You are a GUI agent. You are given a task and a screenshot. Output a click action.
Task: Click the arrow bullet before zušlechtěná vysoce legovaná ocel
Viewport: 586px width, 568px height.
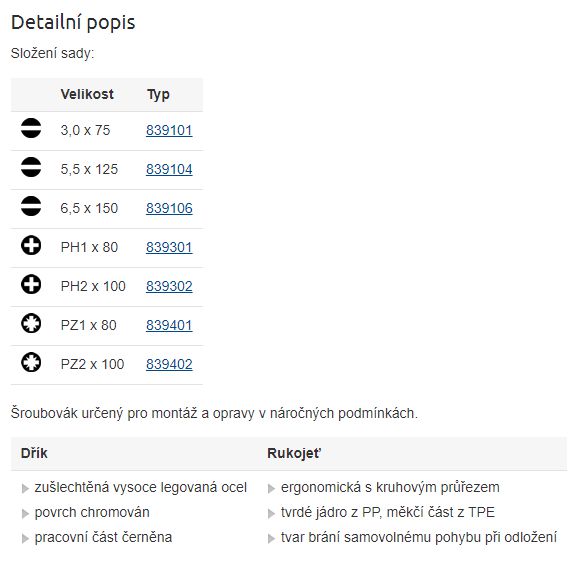point(25,489)
